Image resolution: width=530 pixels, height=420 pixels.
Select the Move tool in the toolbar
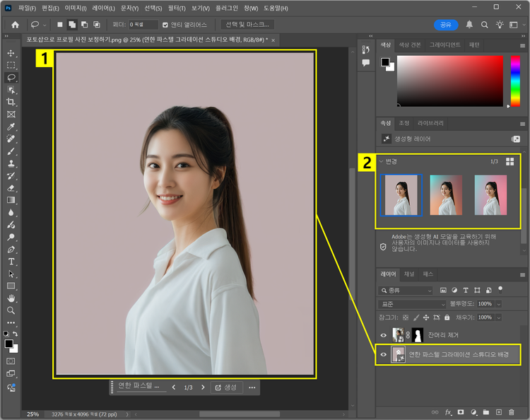11,53
